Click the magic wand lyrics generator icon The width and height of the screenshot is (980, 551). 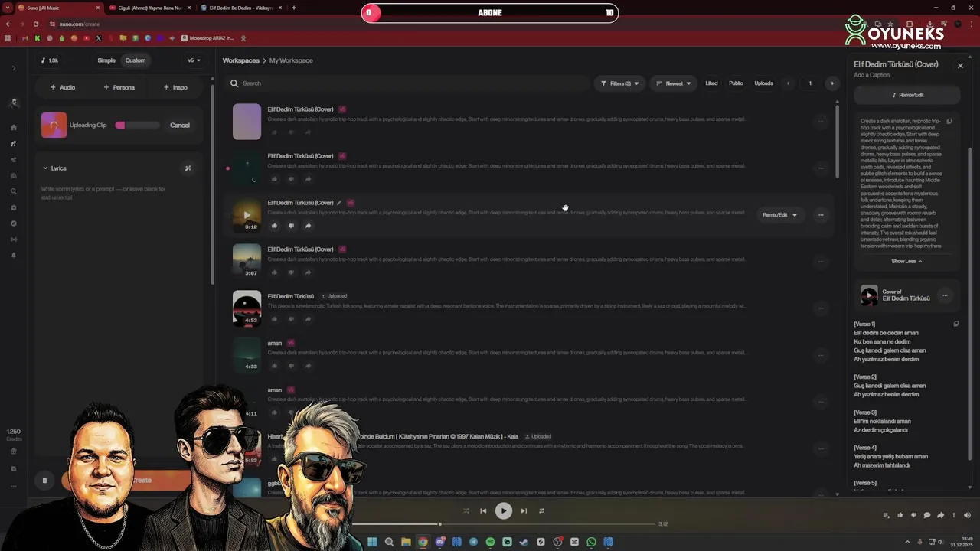point(188,168)
